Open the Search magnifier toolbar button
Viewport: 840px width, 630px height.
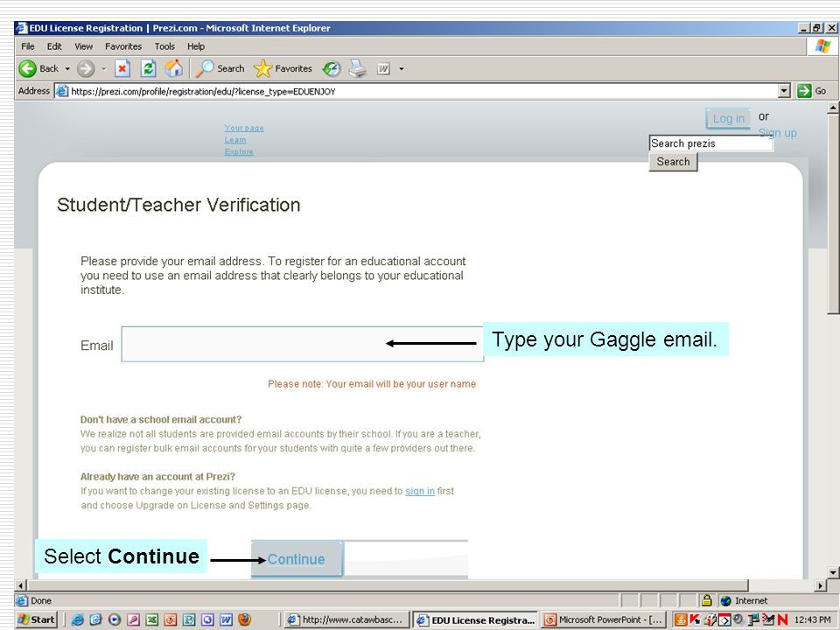[x=220, y=68]
